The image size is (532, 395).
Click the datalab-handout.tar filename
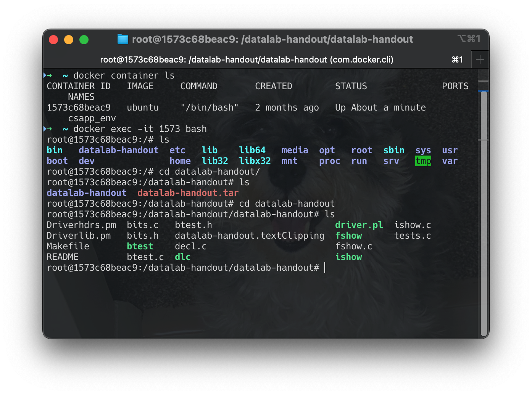[x=187, y=193]
